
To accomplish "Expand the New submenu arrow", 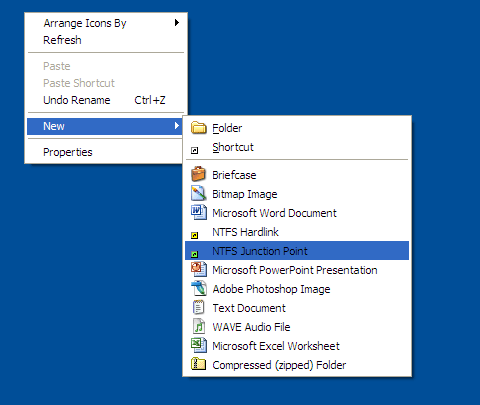I will coord(177,126).
